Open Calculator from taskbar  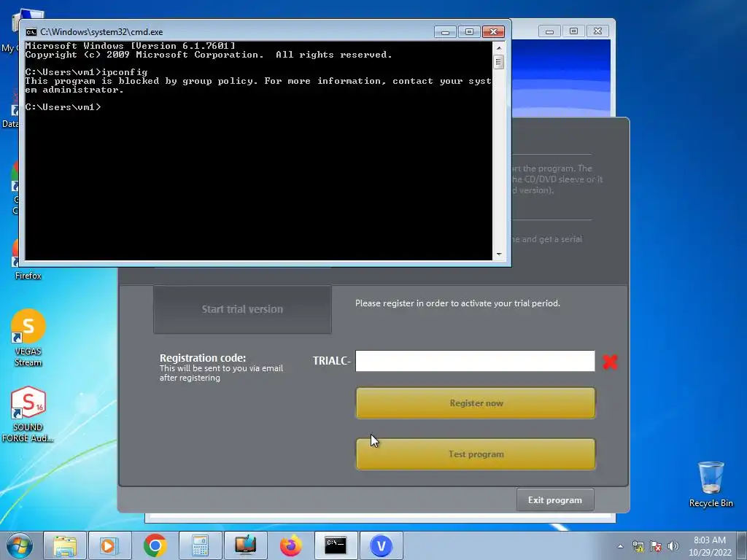coord(200,545)
